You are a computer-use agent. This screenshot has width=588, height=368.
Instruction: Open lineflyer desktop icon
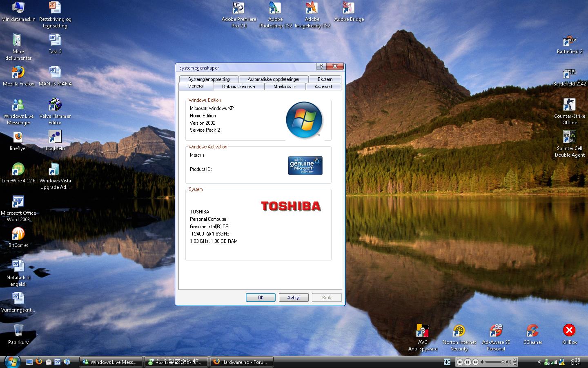[18, 141]
